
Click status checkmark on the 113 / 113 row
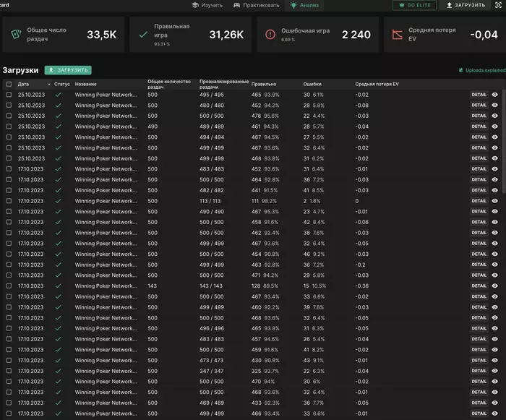pyautogui.click(x=58, y=201)
